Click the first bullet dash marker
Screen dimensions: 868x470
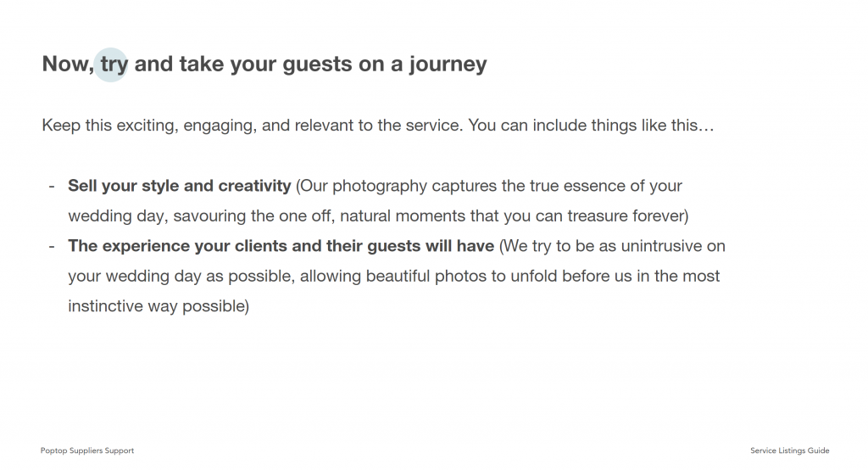[x=52, y=186]
